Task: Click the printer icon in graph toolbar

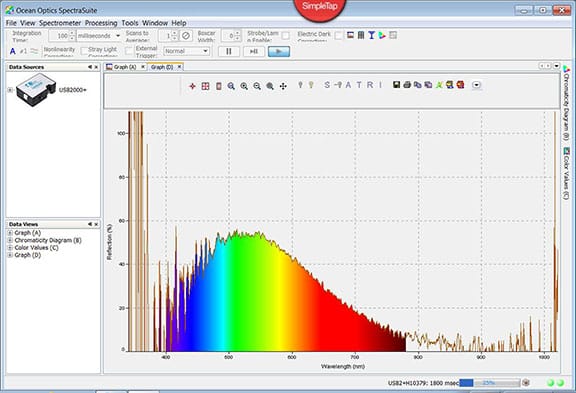Action: [x=407, y=85]
